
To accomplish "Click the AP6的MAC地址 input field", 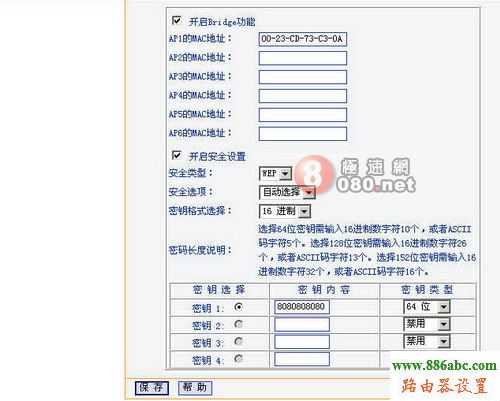I will point(303,134).
